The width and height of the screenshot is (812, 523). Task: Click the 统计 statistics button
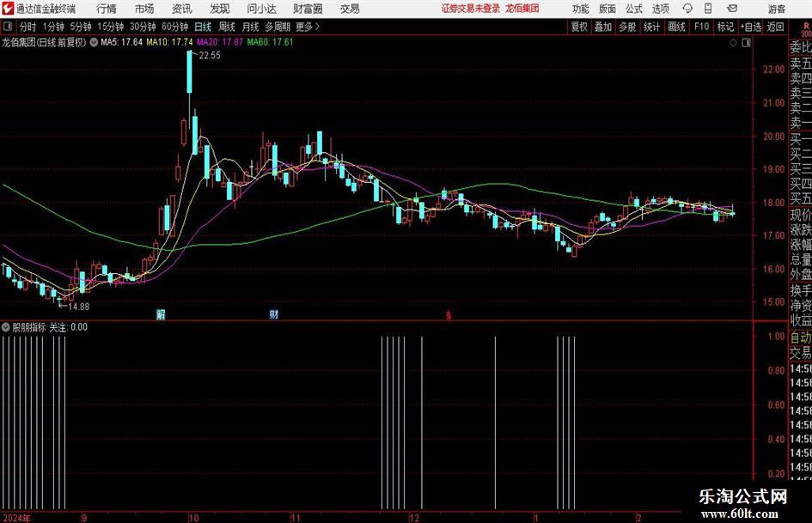tap(651, 27)
